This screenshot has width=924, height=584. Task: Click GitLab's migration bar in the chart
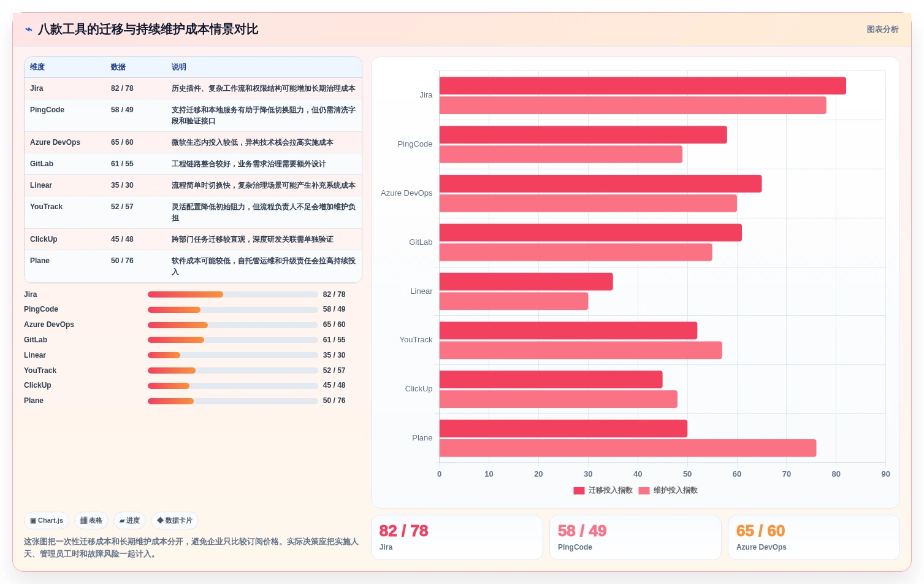tap(590, 232)
